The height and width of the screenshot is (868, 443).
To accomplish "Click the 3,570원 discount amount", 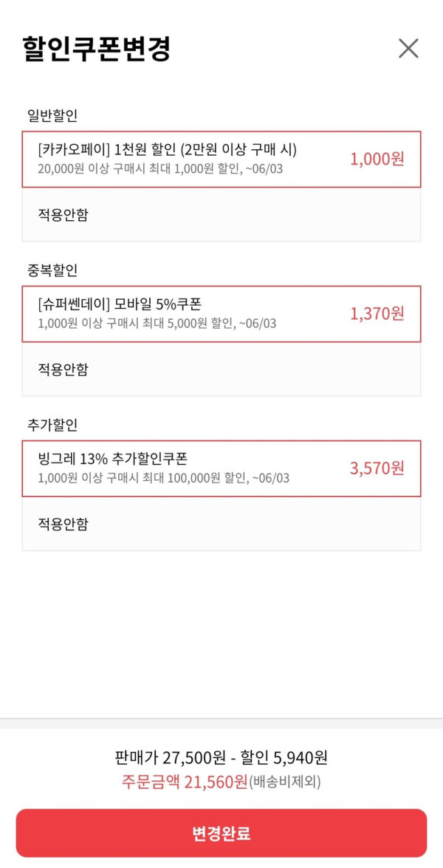I will point(377,468).
